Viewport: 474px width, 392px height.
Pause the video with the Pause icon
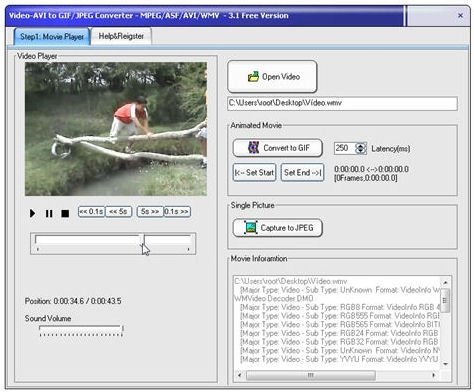coord(49,213)
